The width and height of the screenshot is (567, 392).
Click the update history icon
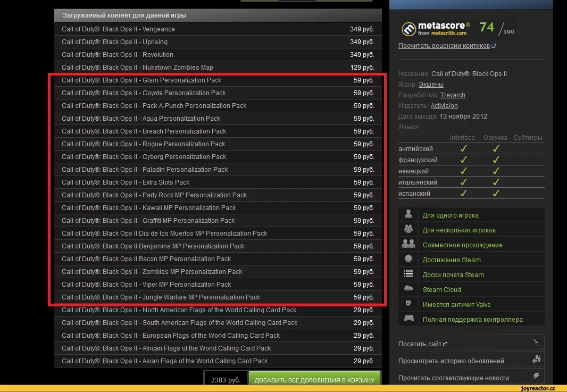point(537,359)
